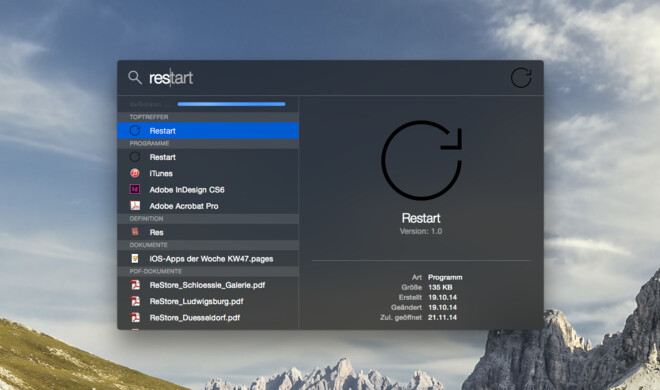The height and width of the screenshot is (390, 660).
Task: Open iOS-Apps der Woche KW47.pages
Action: [208, 259]
